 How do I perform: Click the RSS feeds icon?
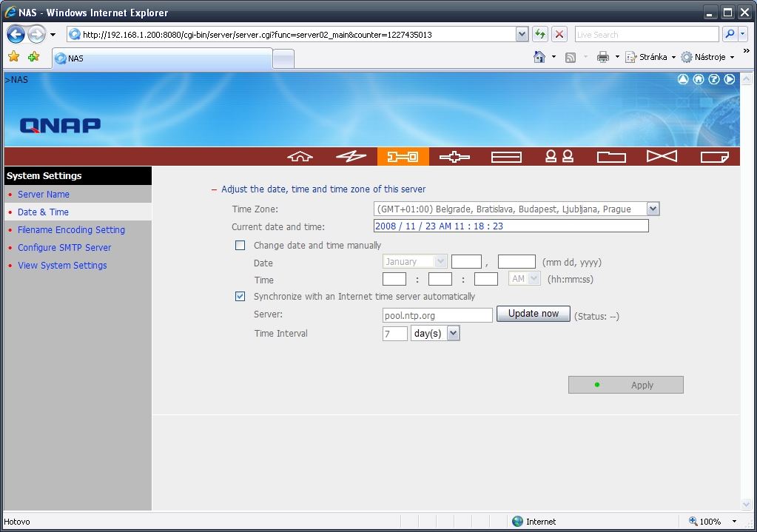click(571, 58)
